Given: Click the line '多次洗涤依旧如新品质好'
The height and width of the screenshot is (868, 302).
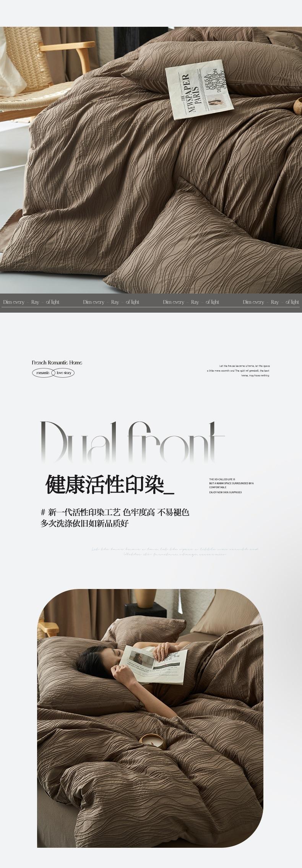Looking at the screenshot, I should (x=84, y=523).
